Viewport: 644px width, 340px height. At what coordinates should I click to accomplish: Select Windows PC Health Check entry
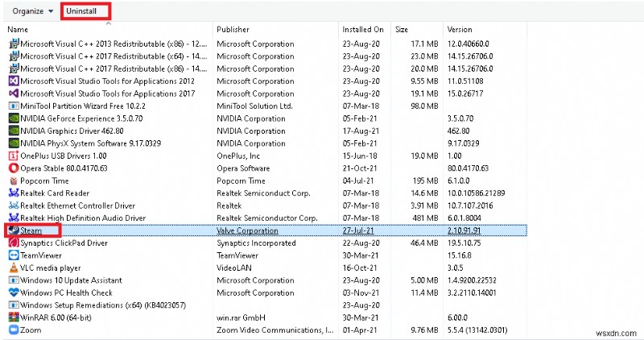tap(66, 292)
